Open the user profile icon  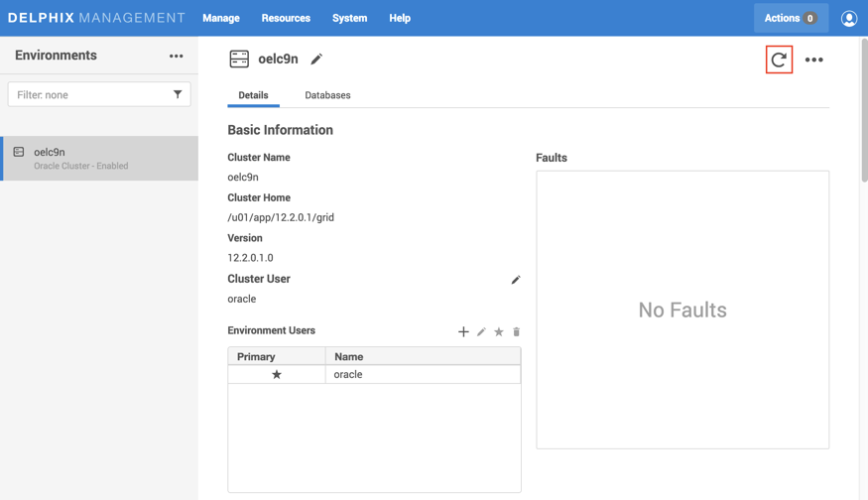point(848,18)
